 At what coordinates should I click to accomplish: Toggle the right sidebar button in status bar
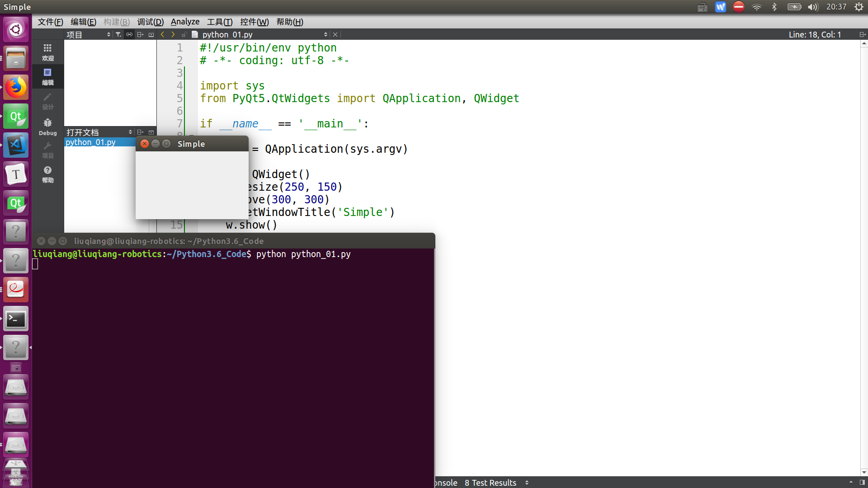(x=862, y=483)
